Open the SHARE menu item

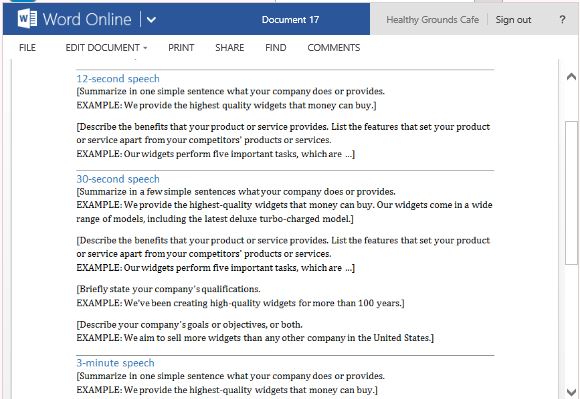pos(229,48)
